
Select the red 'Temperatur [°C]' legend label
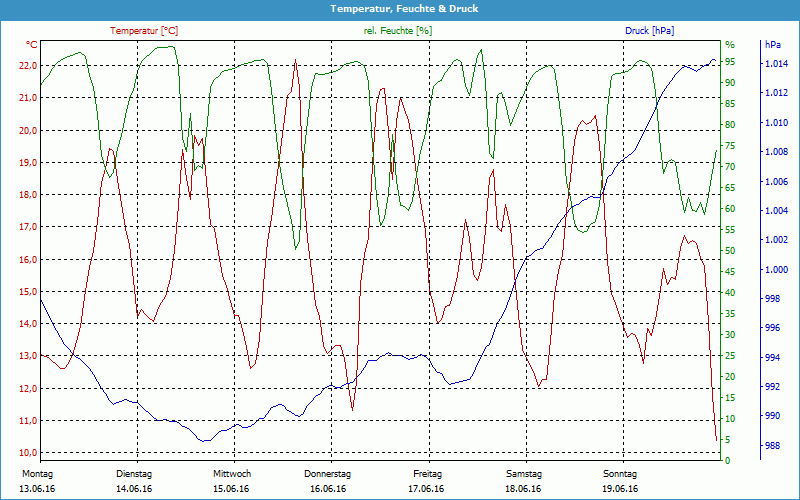click(144, 31)
